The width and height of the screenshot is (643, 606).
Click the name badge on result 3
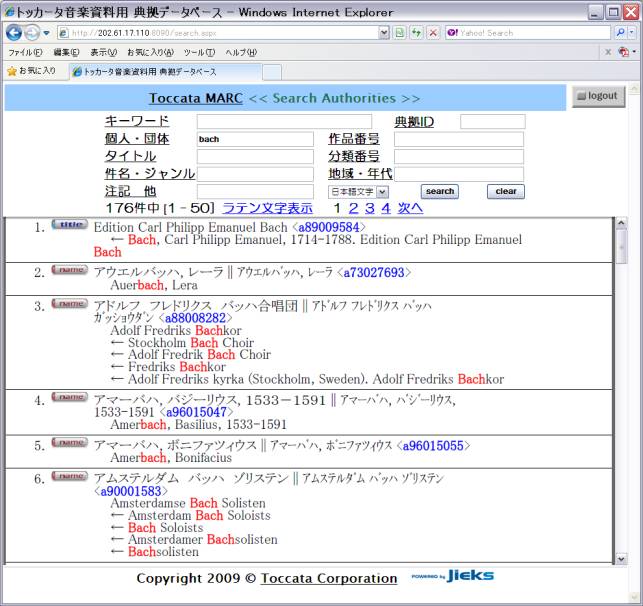click(x=69, y=303)
